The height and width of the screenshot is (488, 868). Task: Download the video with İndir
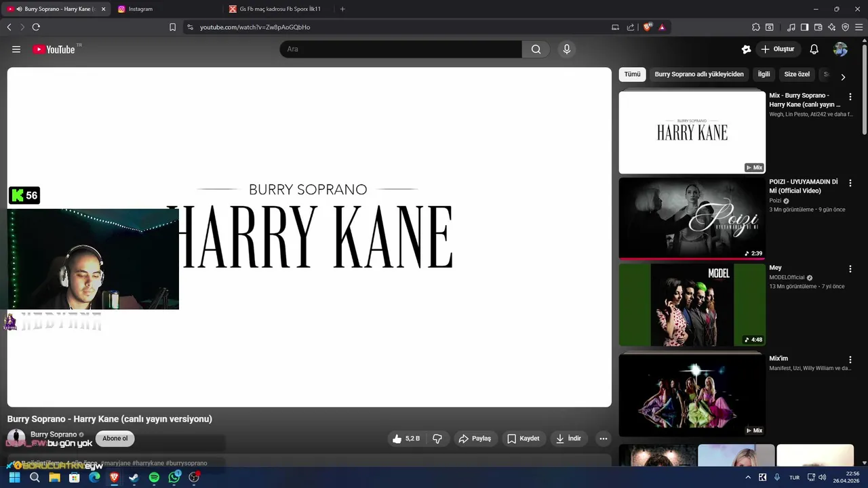[x=568, y=439]
